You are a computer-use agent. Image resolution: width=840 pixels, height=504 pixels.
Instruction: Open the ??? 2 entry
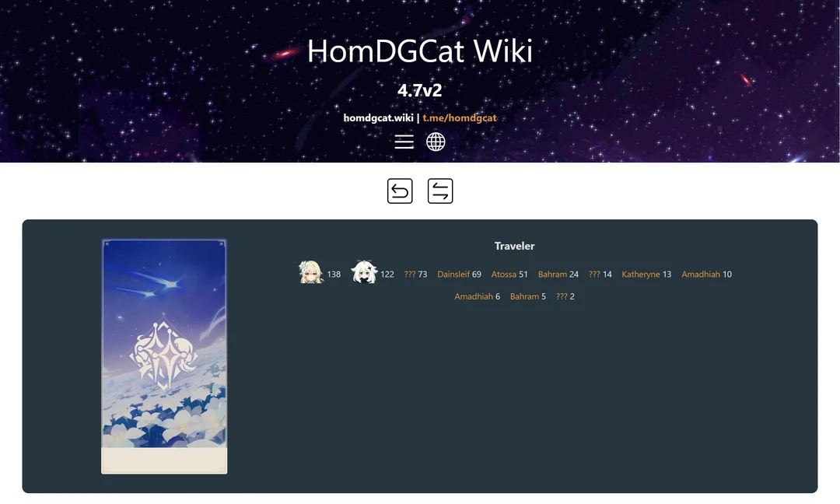(565, 297)
